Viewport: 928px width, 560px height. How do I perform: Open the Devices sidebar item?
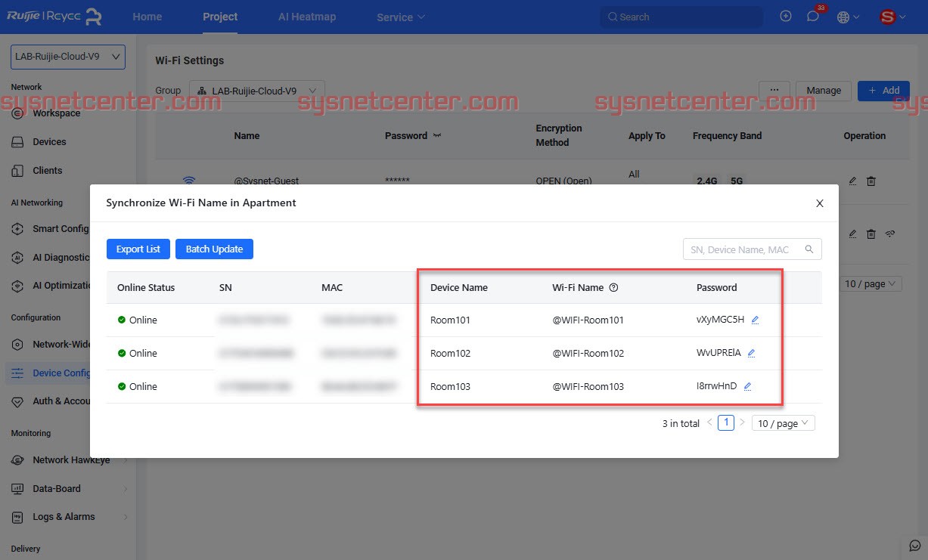click(x=49, y=141)
